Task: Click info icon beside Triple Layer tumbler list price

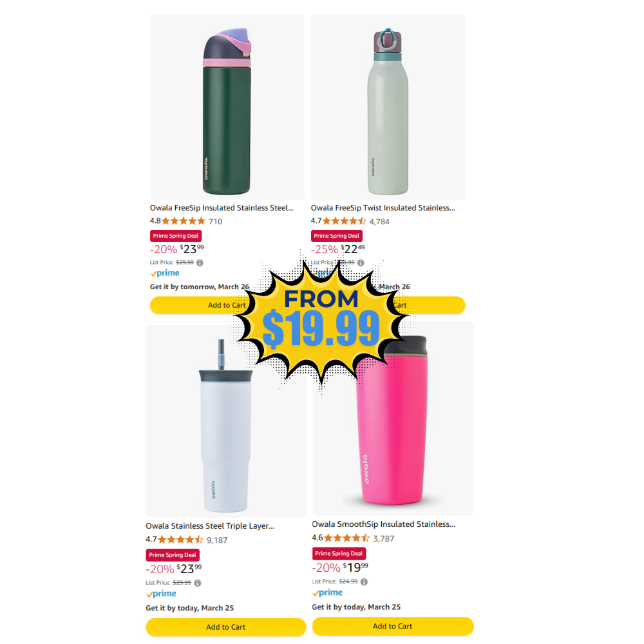Action: (x=198, y=583)
